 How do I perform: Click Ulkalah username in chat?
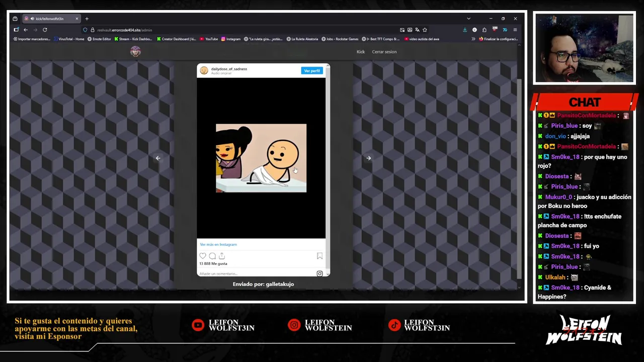point(555,277)
